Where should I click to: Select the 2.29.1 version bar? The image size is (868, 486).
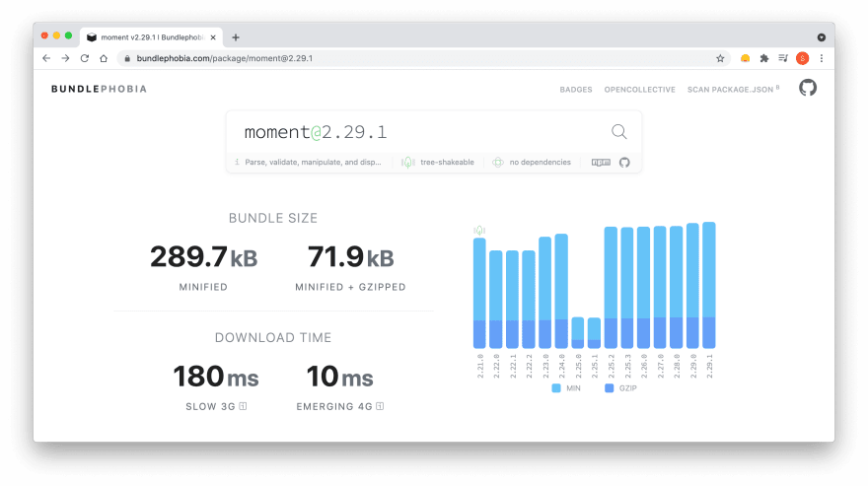709,285
